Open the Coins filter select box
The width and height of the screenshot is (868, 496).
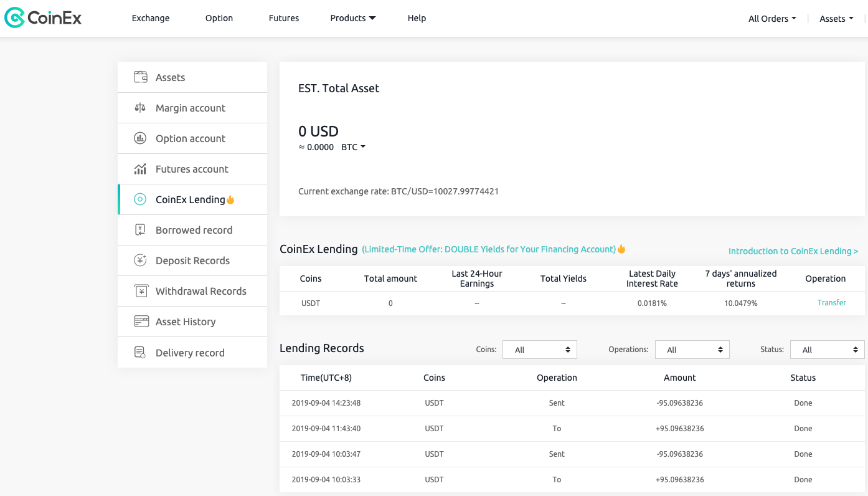click(x=540, y=350)
